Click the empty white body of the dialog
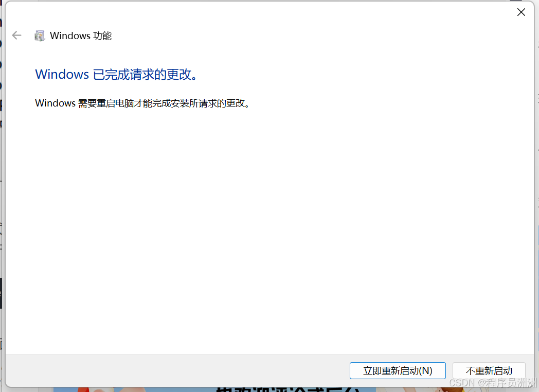Screen dimensions: 539x392 point(267,231)
